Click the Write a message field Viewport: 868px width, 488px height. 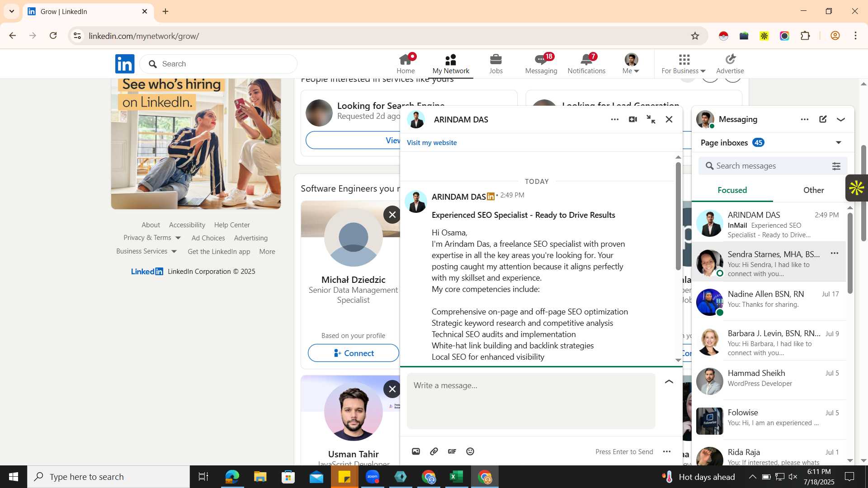click(x=531, y=401)
